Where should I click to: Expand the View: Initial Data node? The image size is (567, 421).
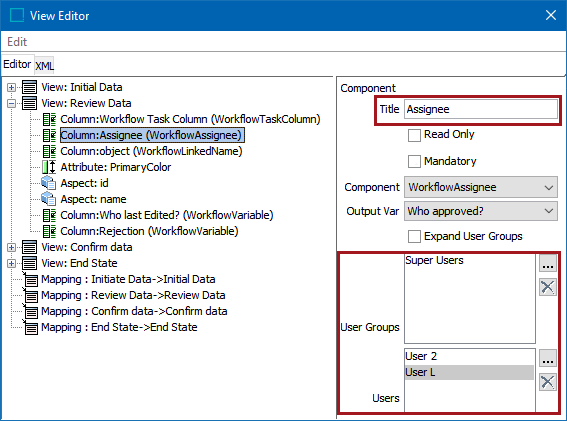point(12,88)
